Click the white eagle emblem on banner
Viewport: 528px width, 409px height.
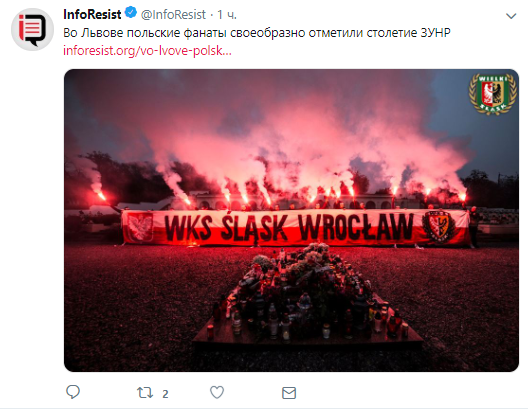[x=140, y=227]
